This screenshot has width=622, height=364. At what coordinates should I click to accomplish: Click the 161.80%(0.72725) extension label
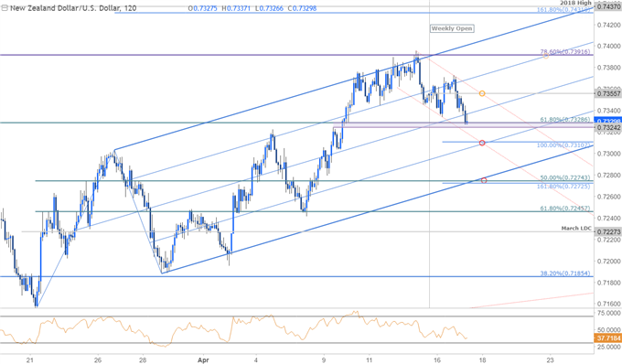pyautogui.click(x=563, y=186)
